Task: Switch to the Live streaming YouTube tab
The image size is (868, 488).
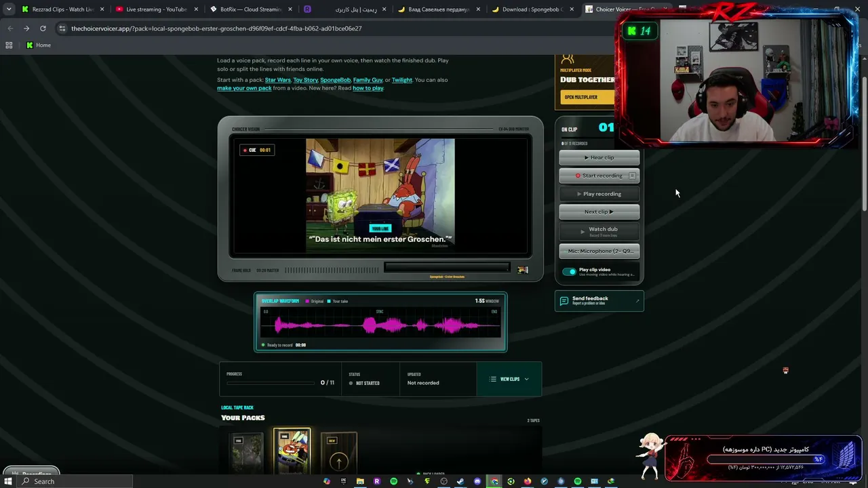Action: (x=156, y=9)
